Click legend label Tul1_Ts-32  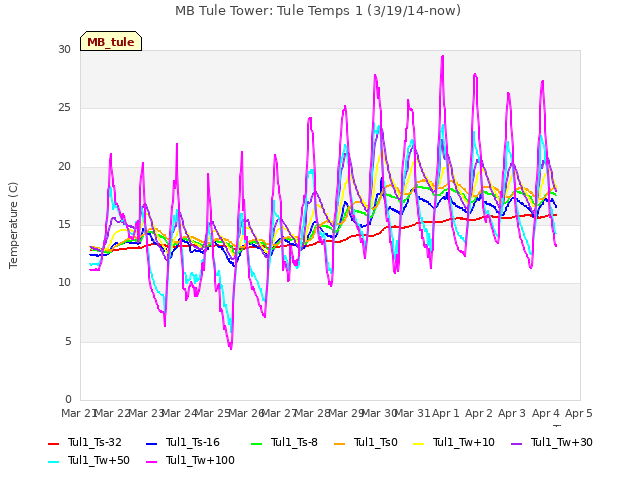click(95, 442)
